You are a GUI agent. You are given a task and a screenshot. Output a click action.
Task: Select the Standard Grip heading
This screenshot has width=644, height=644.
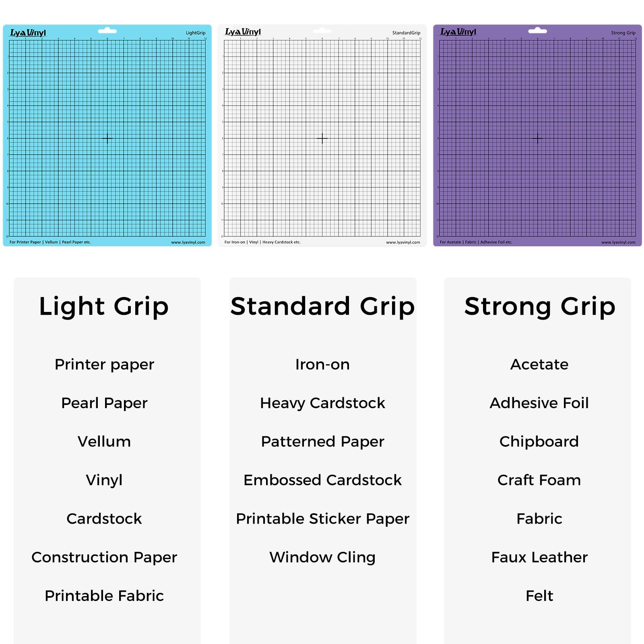click(x=322, y=306)
